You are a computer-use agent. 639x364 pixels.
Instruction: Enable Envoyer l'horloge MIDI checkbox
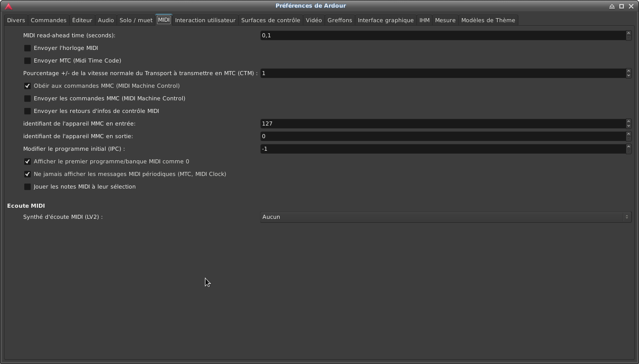click(28, 48)
